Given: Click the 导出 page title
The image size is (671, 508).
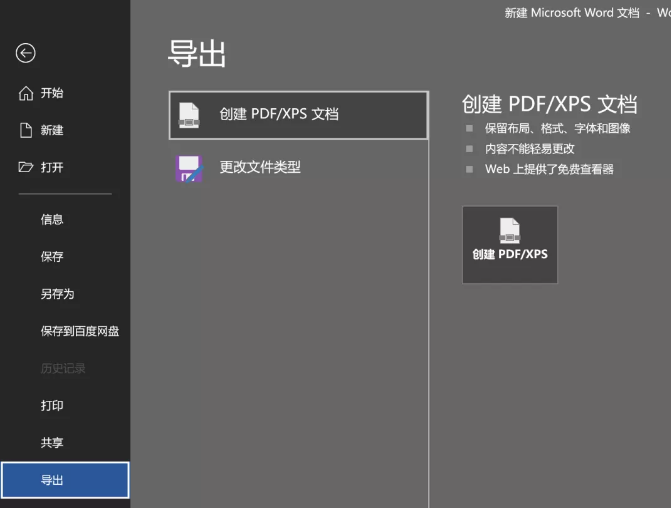Looking at the screenshot, I should coord(197,54).
